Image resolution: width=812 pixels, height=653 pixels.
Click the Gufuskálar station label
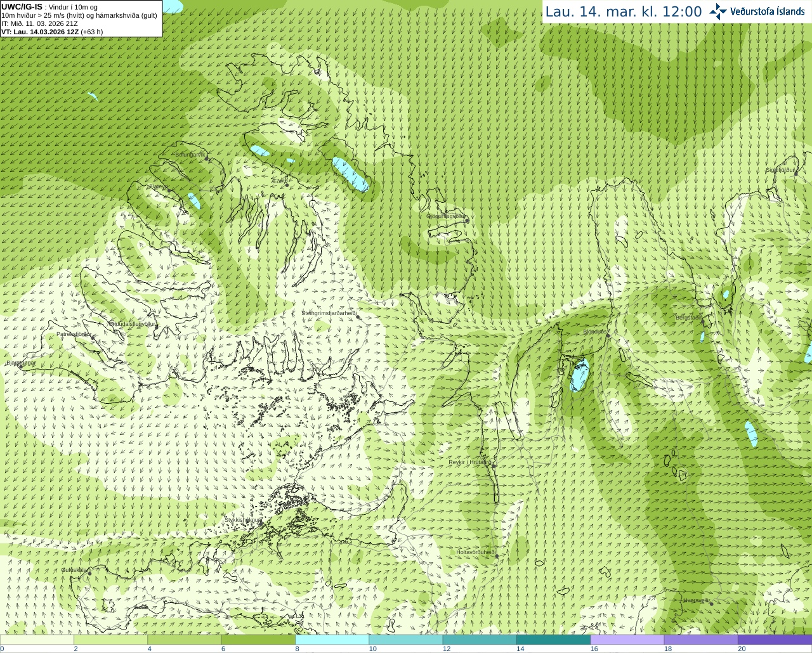pos(74,570)
